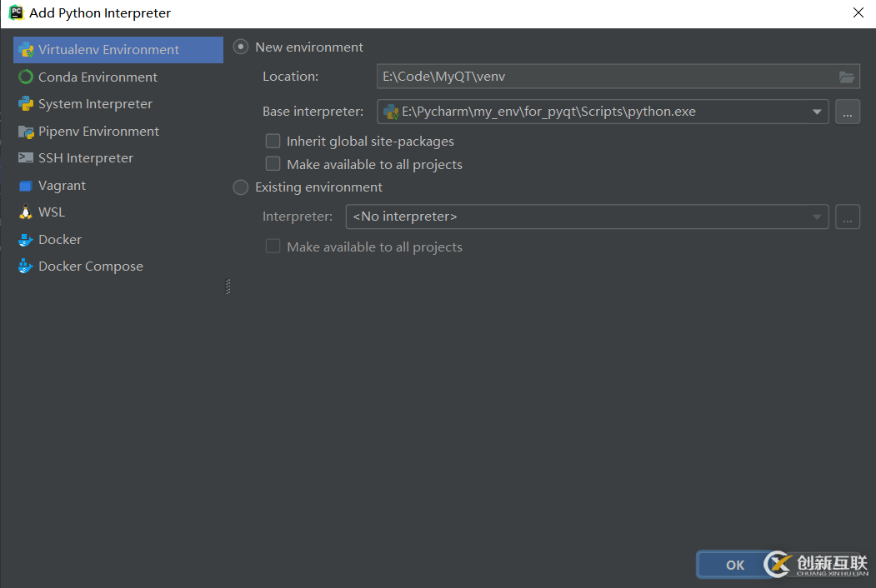The height and width of the screenshot is (588, 876).
Task: Check Make available to all projects under New environment
Action: tap(273, 163)
